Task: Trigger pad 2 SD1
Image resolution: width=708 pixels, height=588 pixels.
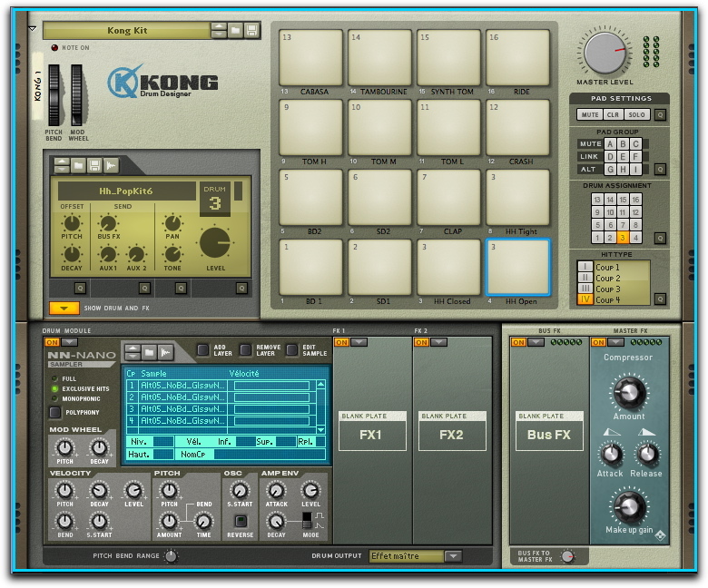Action: click(379, 267)
